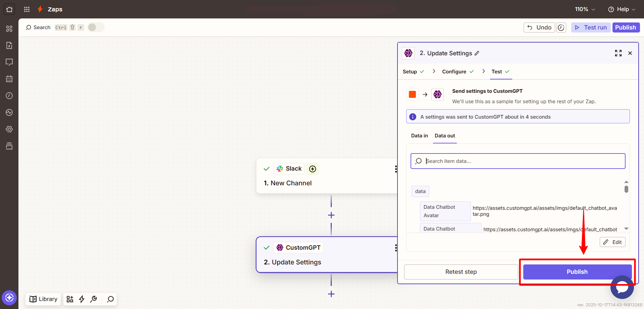Click the Zaps title text

[55, 9]
